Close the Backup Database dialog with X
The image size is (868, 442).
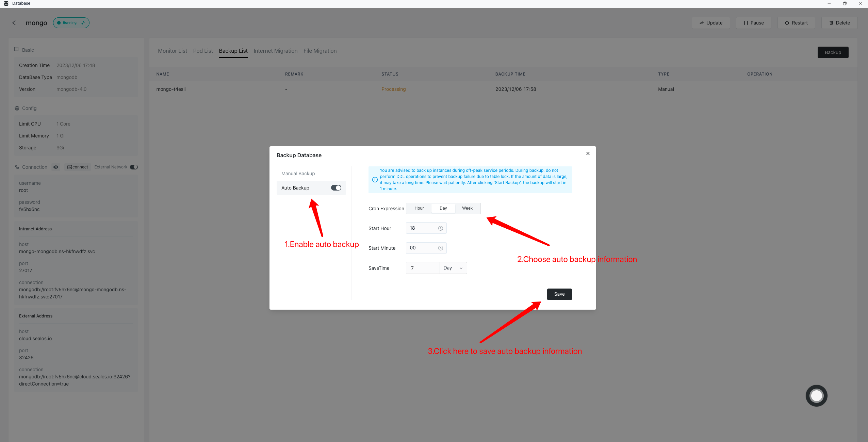point(588,153)
